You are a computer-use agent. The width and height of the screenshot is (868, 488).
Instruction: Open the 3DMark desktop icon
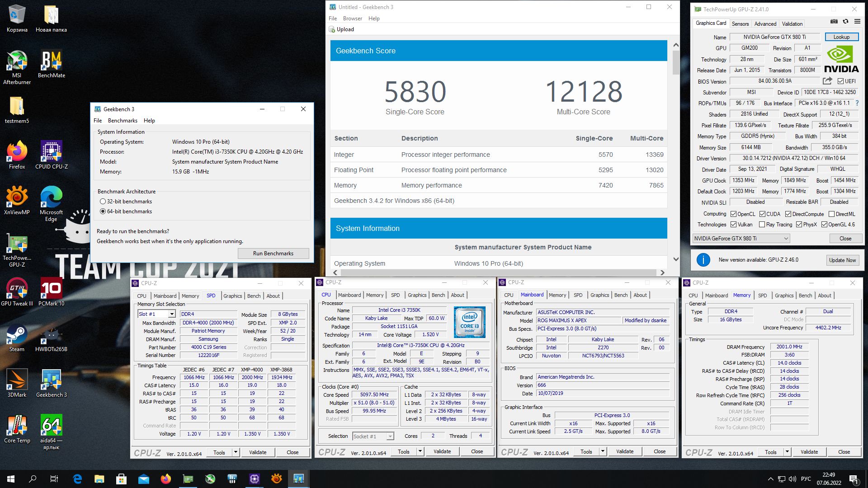tap(17, 383)
